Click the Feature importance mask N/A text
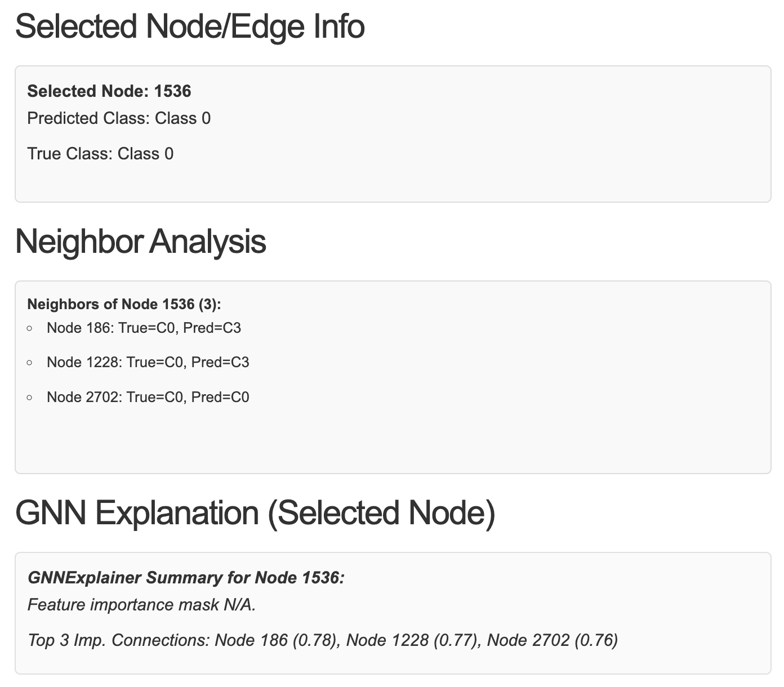 [x=142, y=605]
